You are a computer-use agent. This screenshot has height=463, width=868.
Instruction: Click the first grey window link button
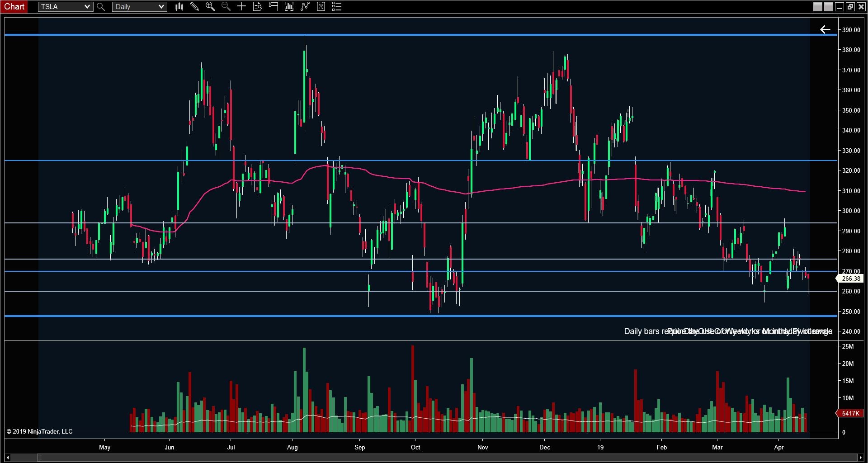click(x=818, y=7)
